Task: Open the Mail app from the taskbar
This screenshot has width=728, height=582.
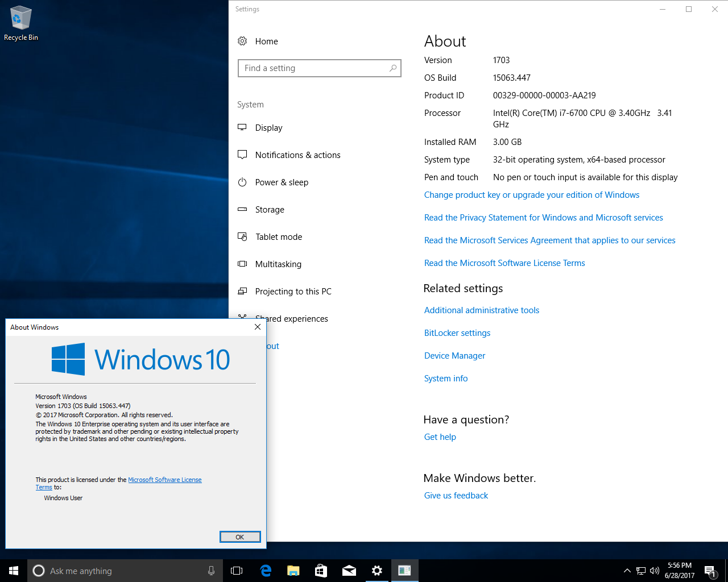Action: click(349, 571)
